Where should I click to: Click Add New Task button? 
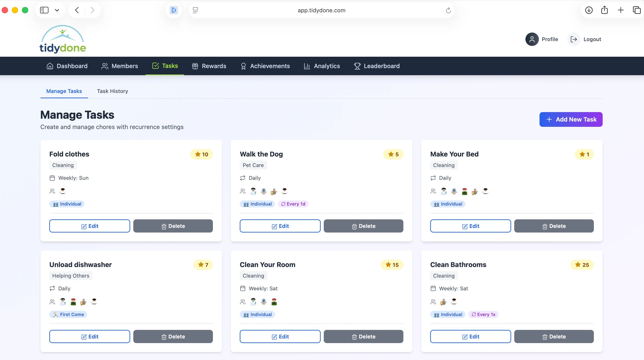pos(571,119)
